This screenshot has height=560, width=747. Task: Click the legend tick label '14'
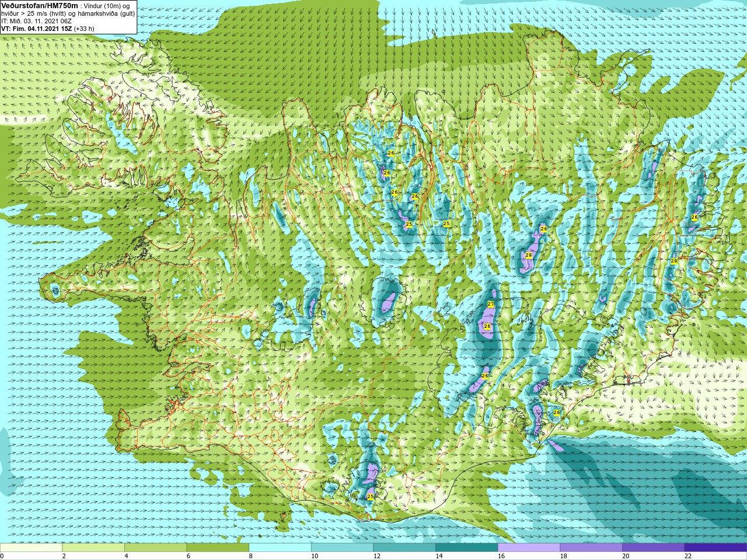(439, 556)
